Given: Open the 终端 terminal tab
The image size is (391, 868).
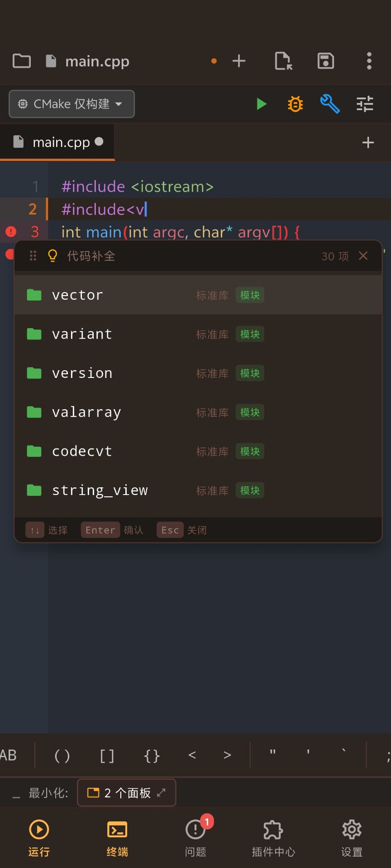Looking at the screenshot, I should pos(117,838).
